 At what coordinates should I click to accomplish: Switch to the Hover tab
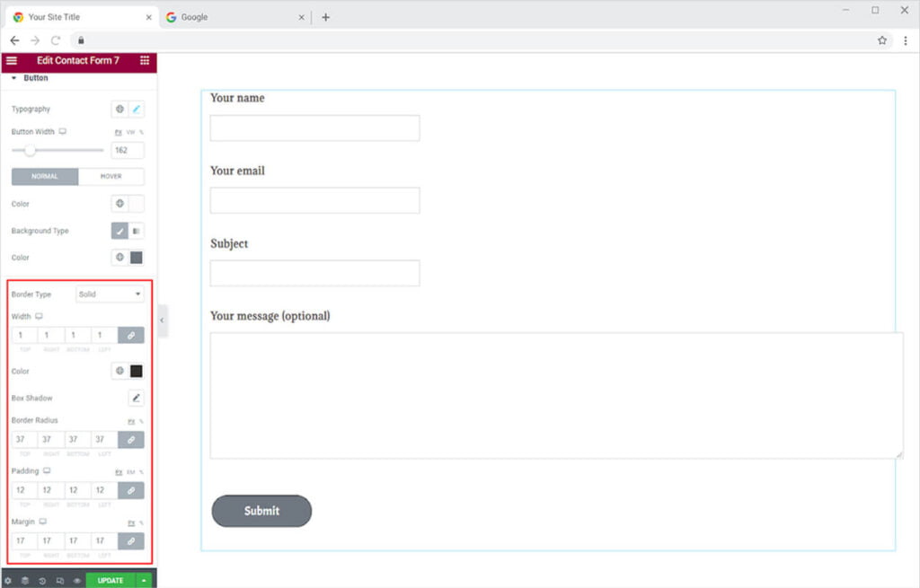(x=111, y=177)
